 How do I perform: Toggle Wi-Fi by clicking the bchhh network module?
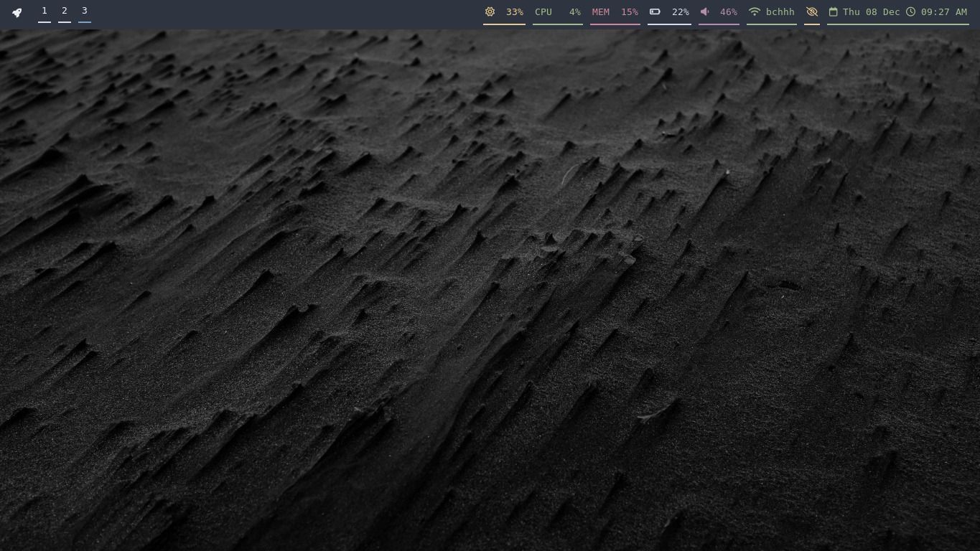click(780, 11)
